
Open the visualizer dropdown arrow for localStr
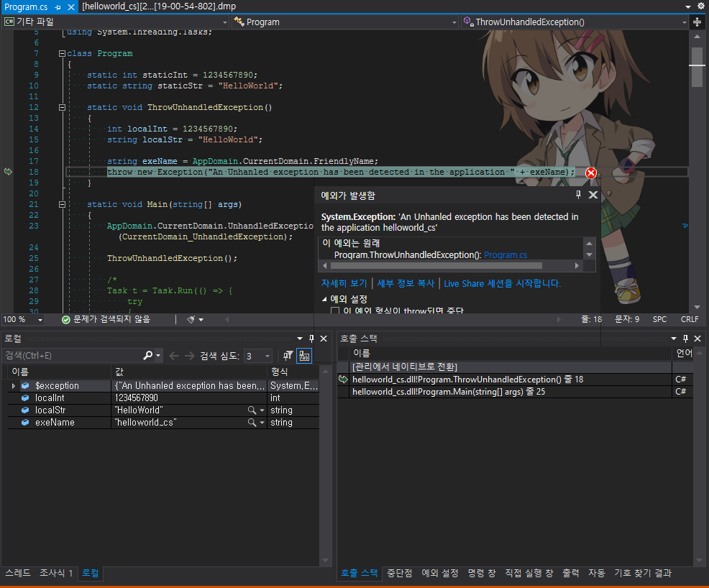262,410
